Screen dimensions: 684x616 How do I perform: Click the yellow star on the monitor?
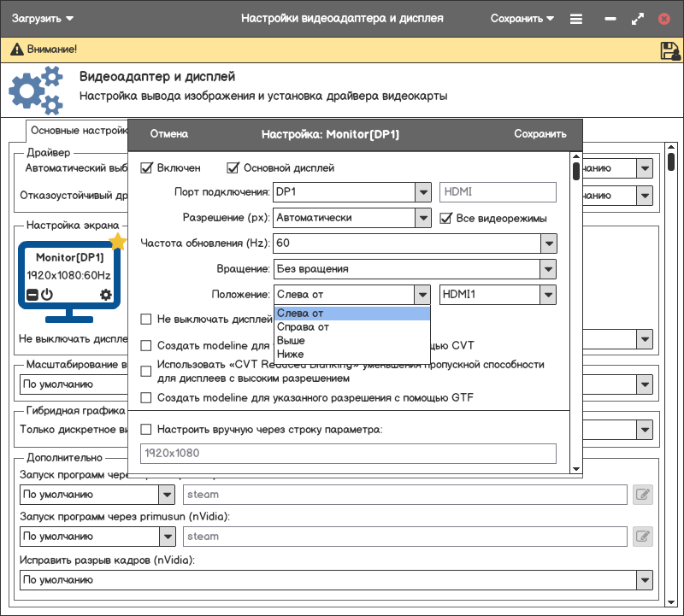[118, 242]
